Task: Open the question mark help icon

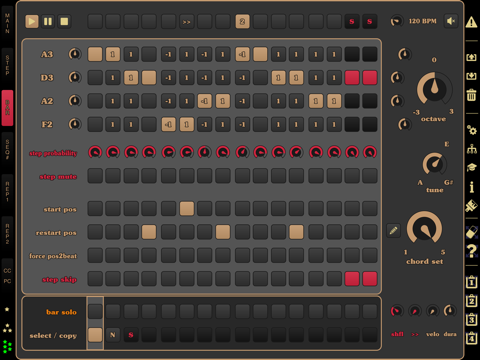Action: click(471, 251)
